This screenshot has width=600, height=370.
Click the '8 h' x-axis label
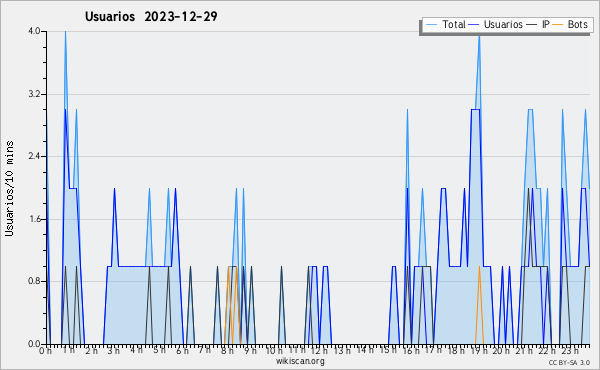point(227,350)
